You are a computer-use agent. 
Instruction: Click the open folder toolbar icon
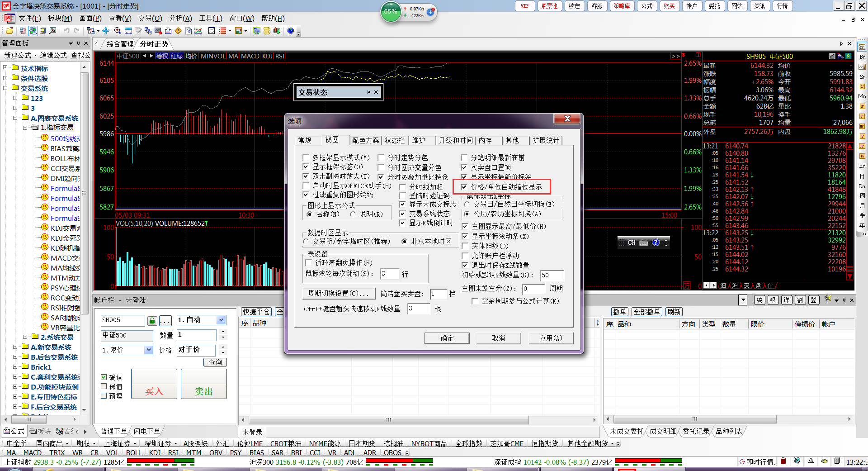[x=9, y=31]
